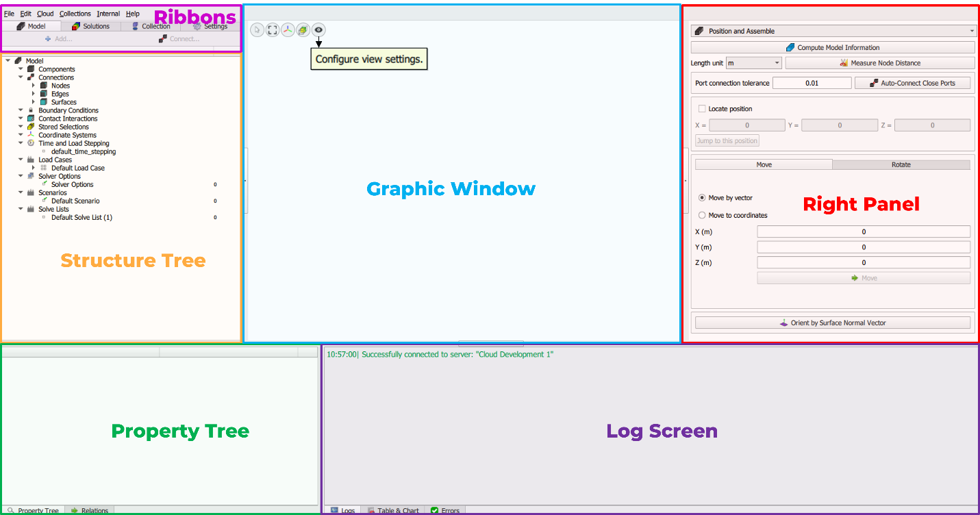Expand the Edges tree arrow
The height and width of the screenshot is (515, 980).
[34, 94]
